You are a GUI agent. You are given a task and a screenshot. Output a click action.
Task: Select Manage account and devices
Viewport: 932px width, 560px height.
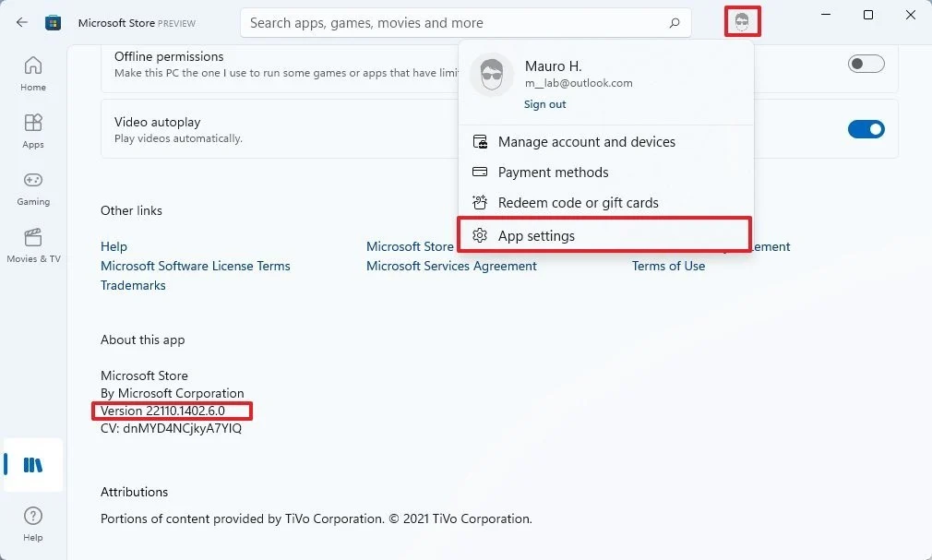[x=605, y=142]
